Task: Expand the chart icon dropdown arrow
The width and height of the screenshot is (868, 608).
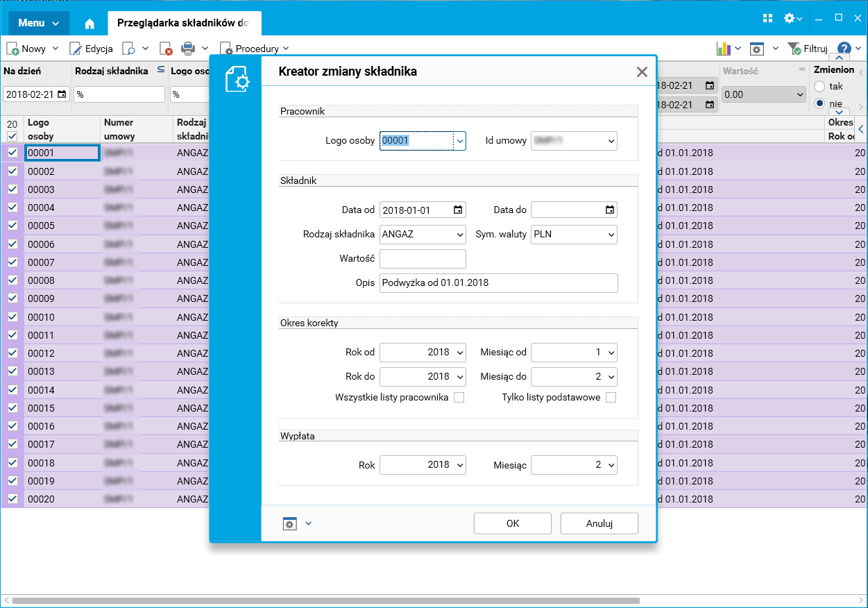Action: point(738,49)
